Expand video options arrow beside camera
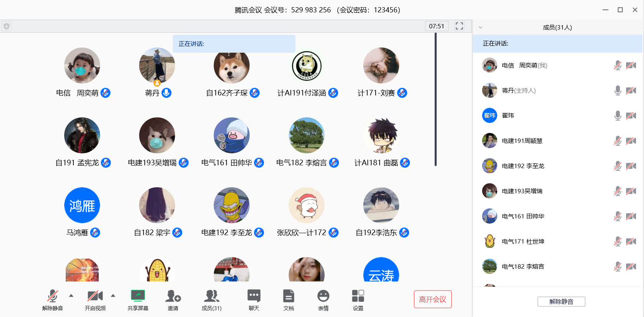Screen dimensions: 644x317 pyautogui.click(x=113, y=296)
